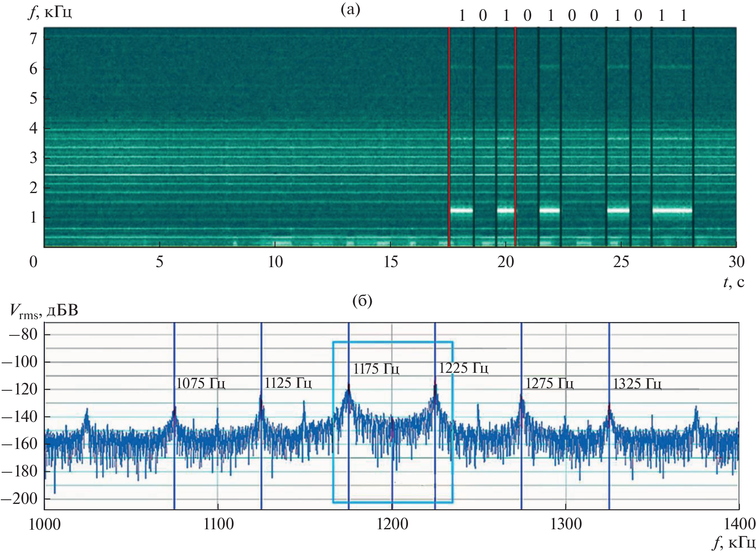The height and width of the screenshot is (553, 756).
Task: Click the 1200 tick label on frequency axis
Action: coord(392,524)
